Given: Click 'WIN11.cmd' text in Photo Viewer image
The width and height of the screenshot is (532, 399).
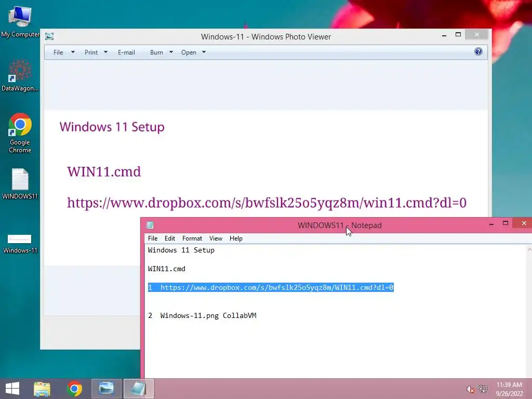Looking at the screenshot, I should (104, 171).
